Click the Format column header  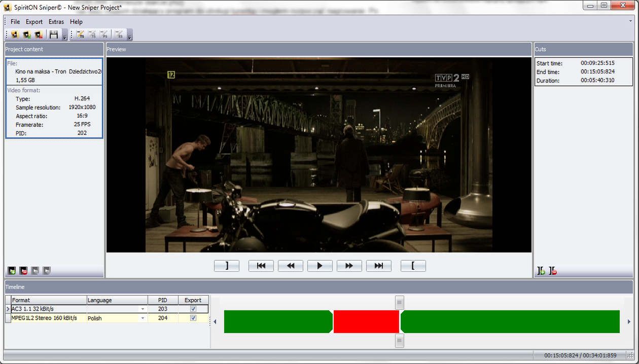click(49, 300)
